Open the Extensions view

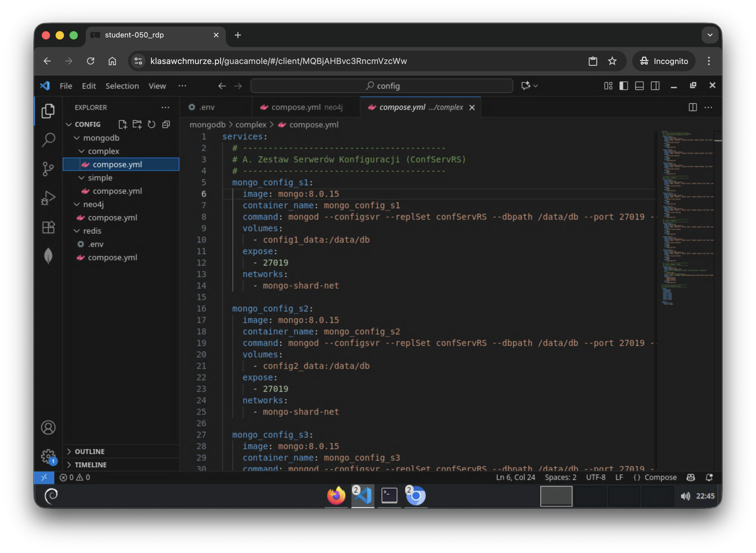[x=48, y=227]
